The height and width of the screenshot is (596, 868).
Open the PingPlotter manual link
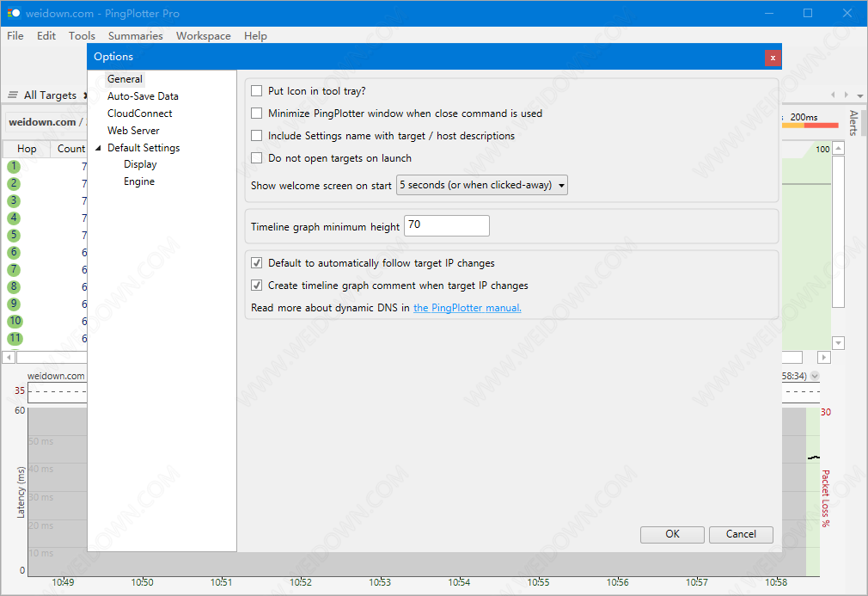click(x=468, y=308)
